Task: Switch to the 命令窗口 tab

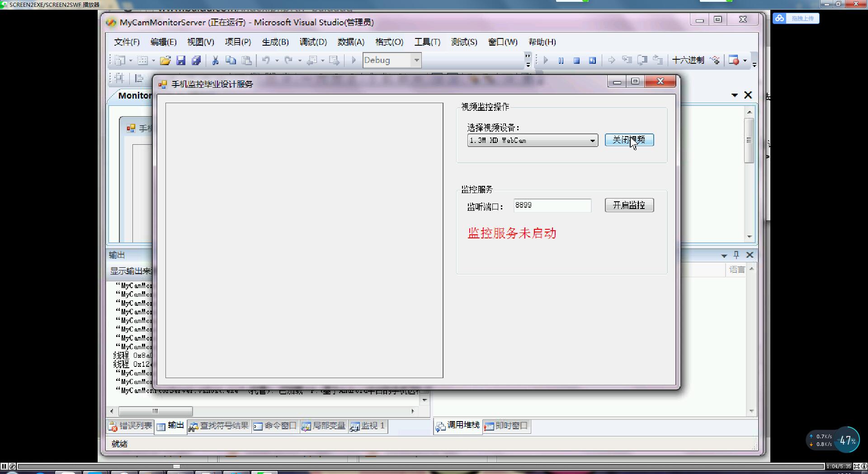Action: 275,426
